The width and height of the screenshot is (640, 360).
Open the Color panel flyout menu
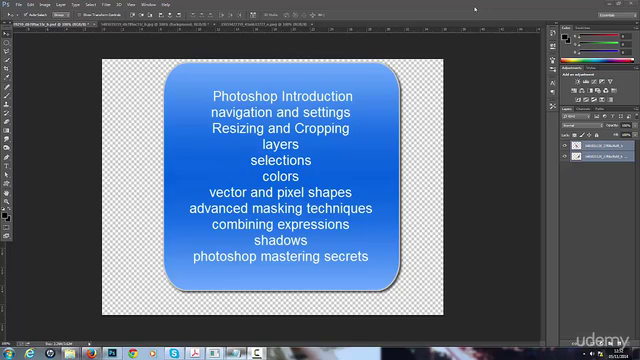636,28
